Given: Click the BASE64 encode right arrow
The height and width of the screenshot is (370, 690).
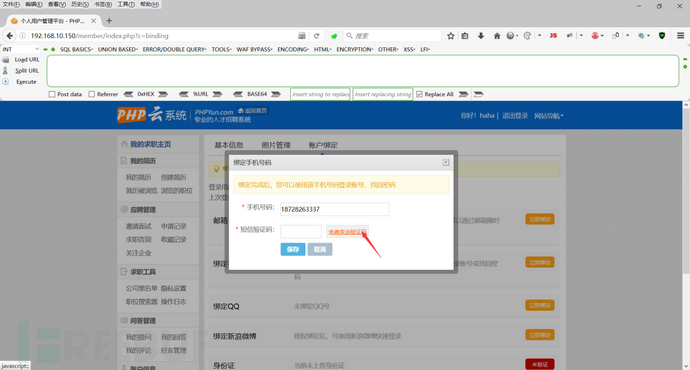Looking at the screenshot, I should click(276, 94).
